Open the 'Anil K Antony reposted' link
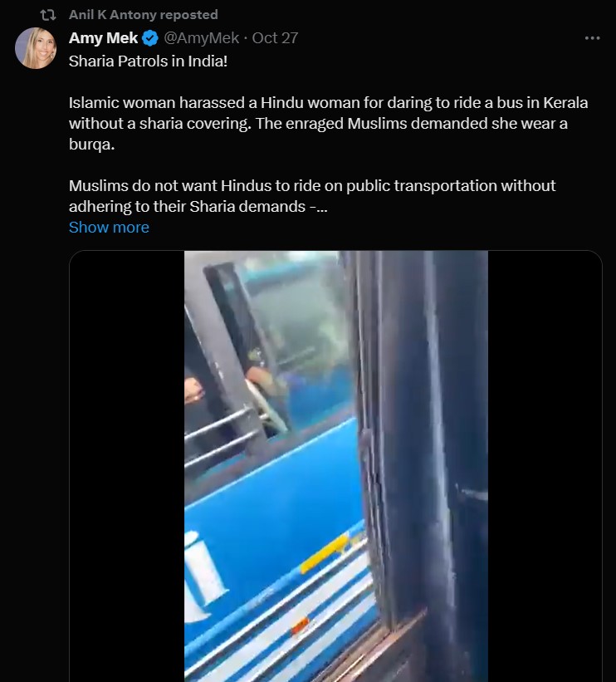The image size is (616, 682). pyautogui.click(x=143, y=15)
